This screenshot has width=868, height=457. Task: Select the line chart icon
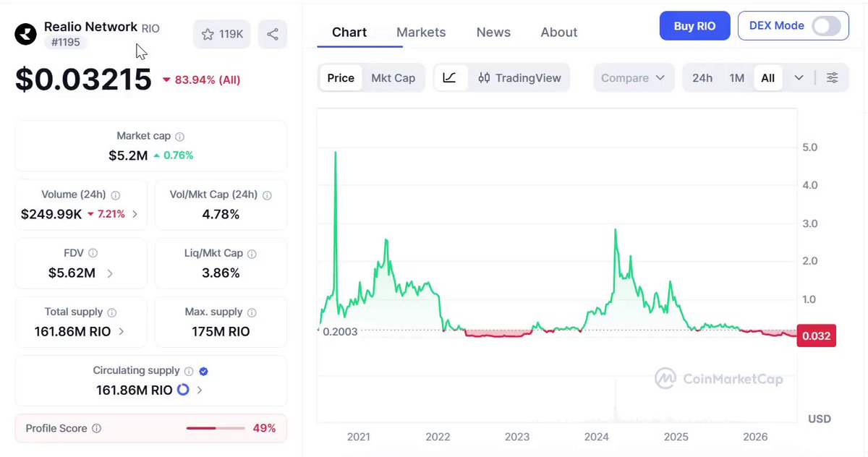coord(449,78)
